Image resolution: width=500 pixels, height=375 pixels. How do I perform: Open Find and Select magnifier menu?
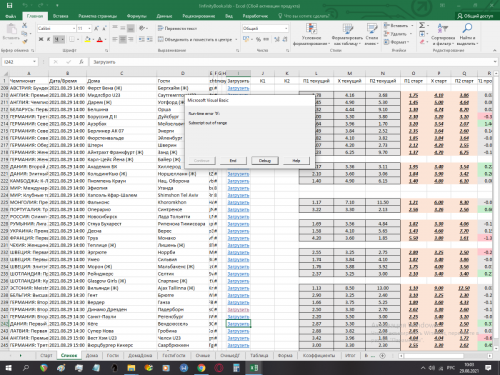(x=467, y=35)
